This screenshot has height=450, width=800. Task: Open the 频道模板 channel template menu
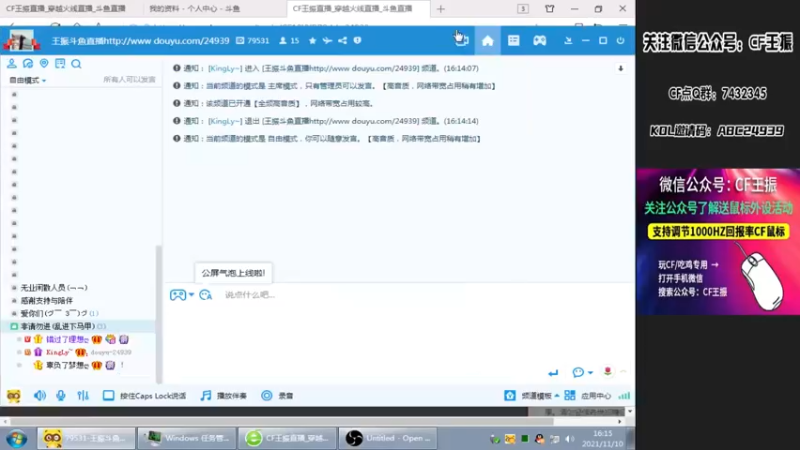(532, 396)
